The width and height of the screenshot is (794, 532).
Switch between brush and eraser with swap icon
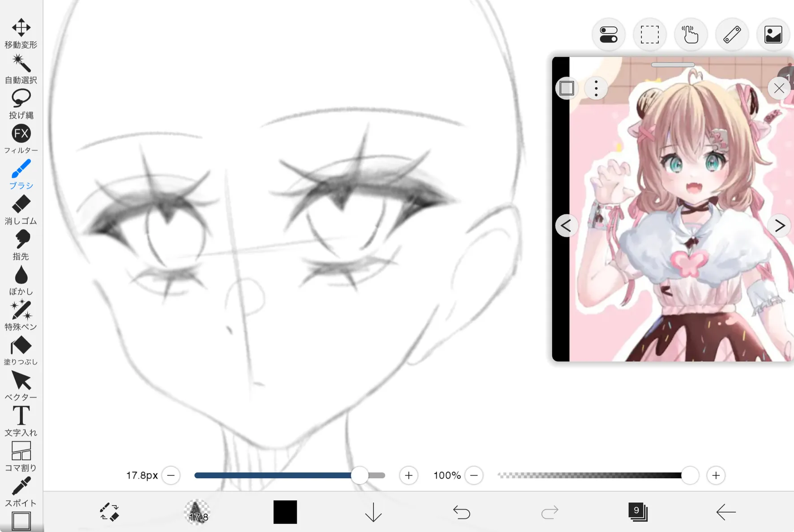[x=109, y=512]
